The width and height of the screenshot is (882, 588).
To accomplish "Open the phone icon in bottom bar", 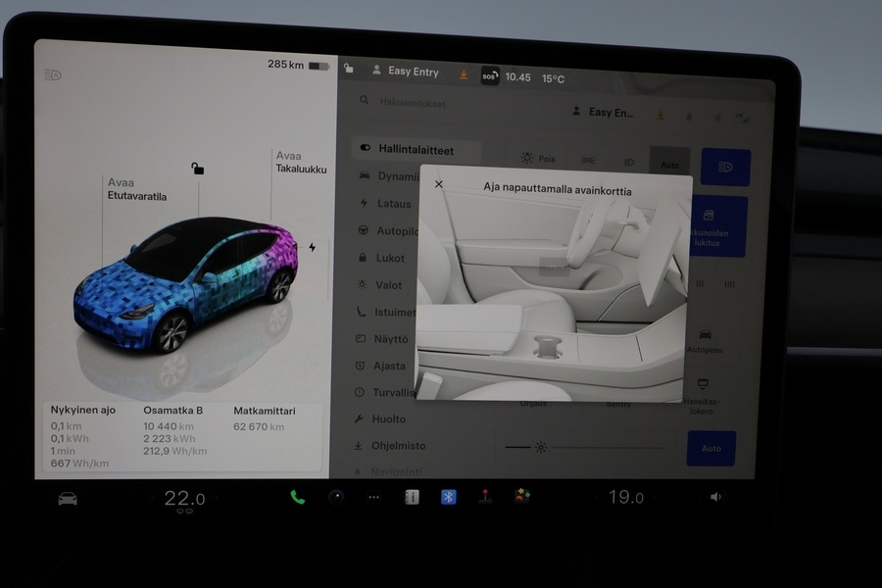I will click(296, 498).
